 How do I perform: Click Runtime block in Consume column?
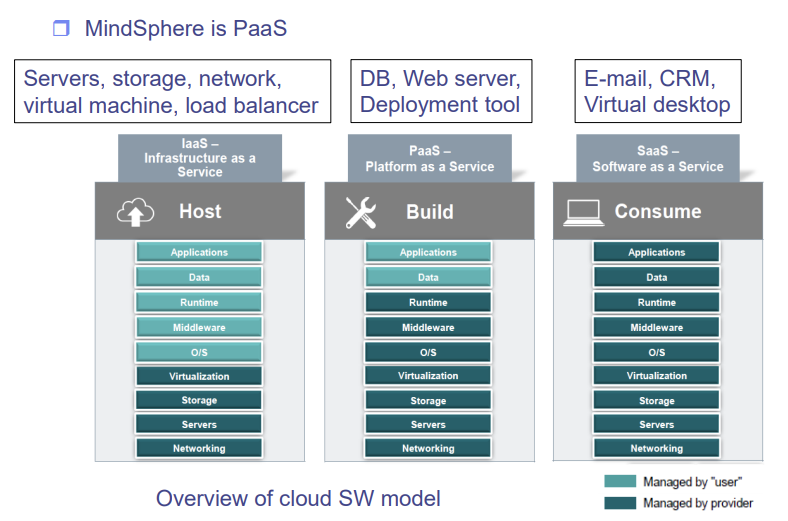click(x=656, y=302)
